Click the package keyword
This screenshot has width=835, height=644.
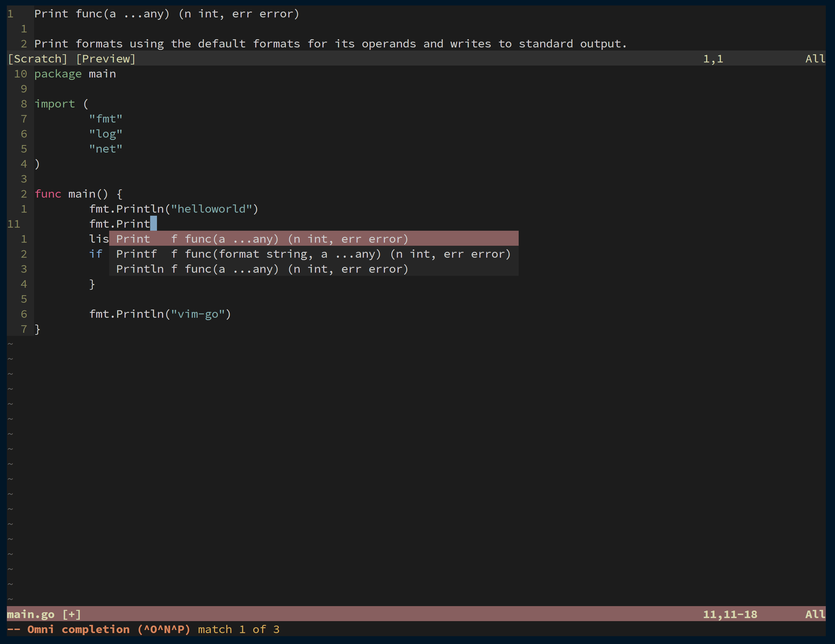[x=58, y=74]
